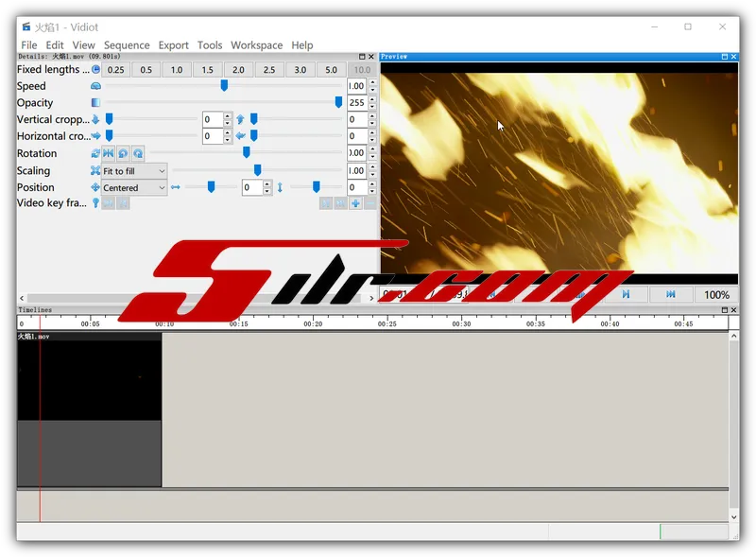
Task: Click the Scaling value field
Action: point(357,170)
